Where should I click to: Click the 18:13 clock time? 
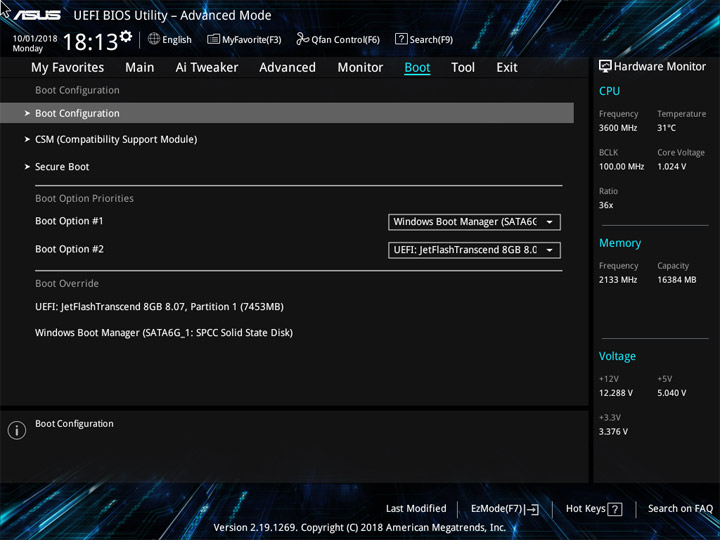click(x=90, y=42)
